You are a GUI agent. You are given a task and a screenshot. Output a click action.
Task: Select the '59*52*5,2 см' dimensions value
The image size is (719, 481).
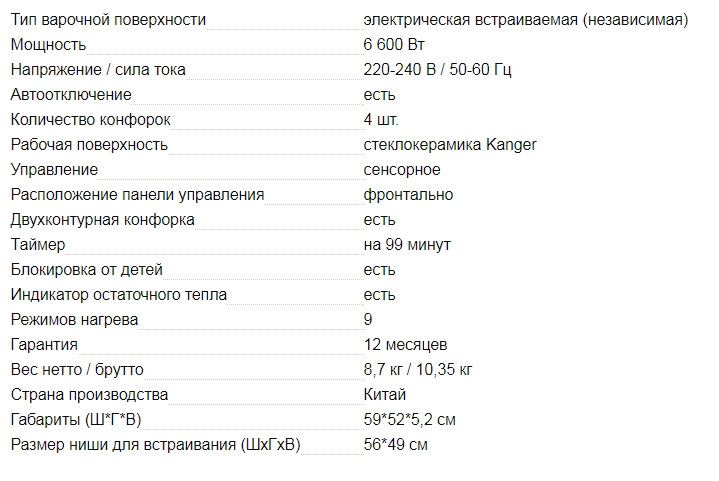410,420
